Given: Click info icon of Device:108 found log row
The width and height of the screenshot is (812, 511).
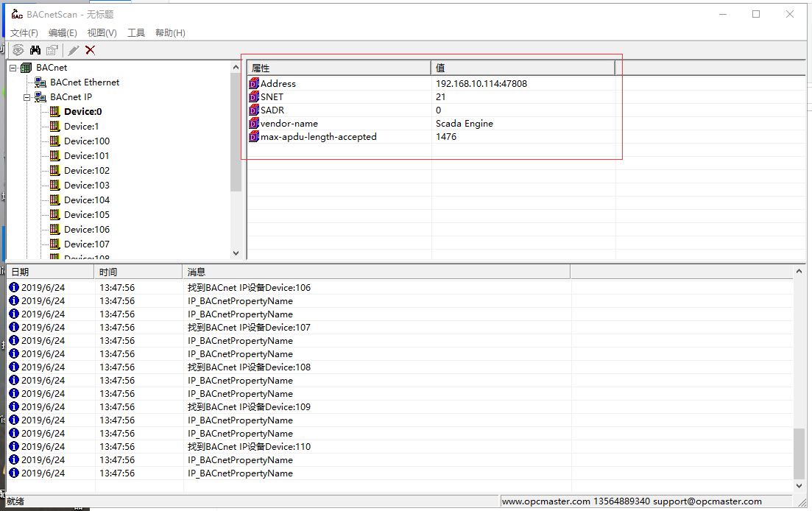Looking at the screenshot, I should pos(14,367).
